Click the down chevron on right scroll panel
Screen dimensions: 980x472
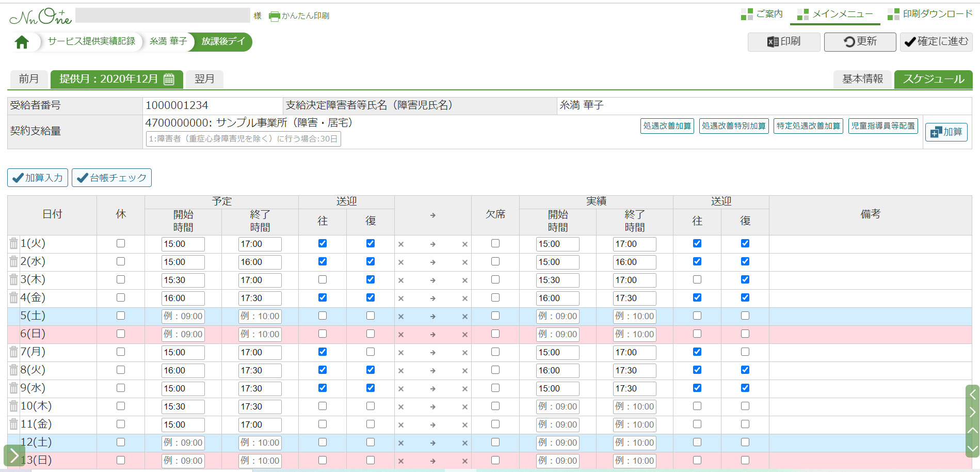(x=972, y=448)
